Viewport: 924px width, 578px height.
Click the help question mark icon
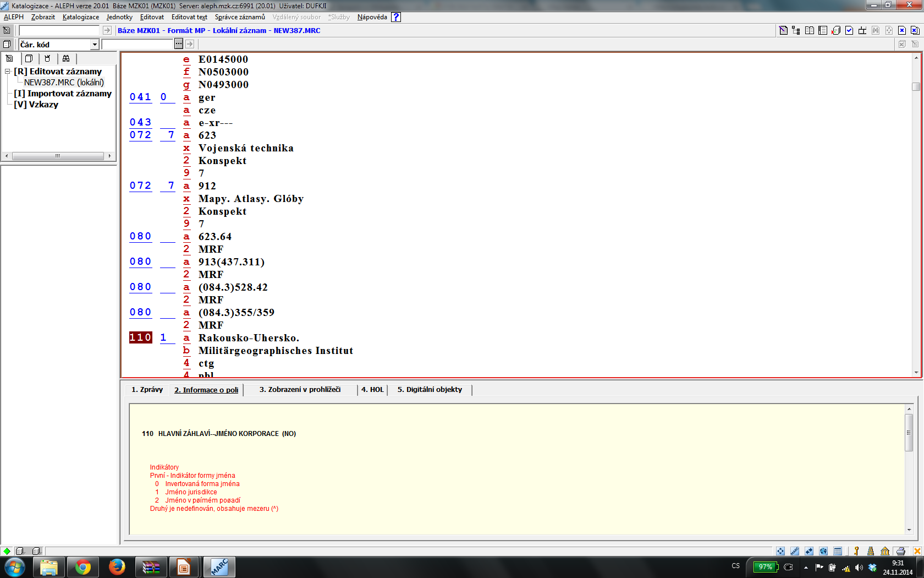pos(396,17)
